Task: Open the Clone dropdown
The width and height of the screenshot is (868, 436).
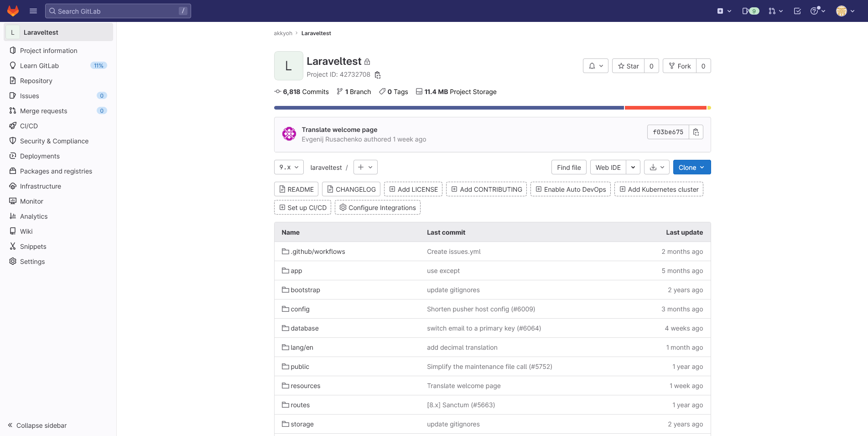Action: 692,168
